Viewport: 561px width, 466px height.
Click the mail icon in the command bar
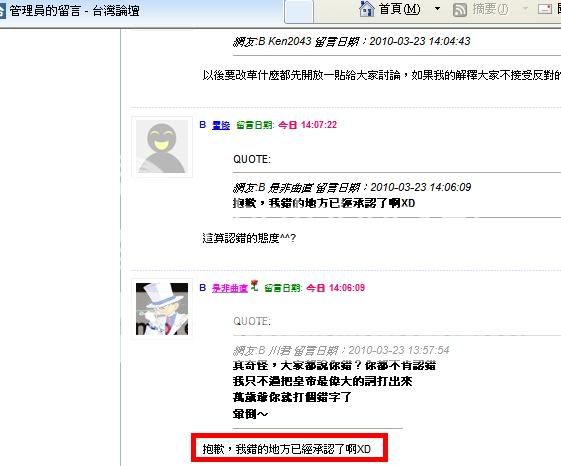(x=545, y=9)
